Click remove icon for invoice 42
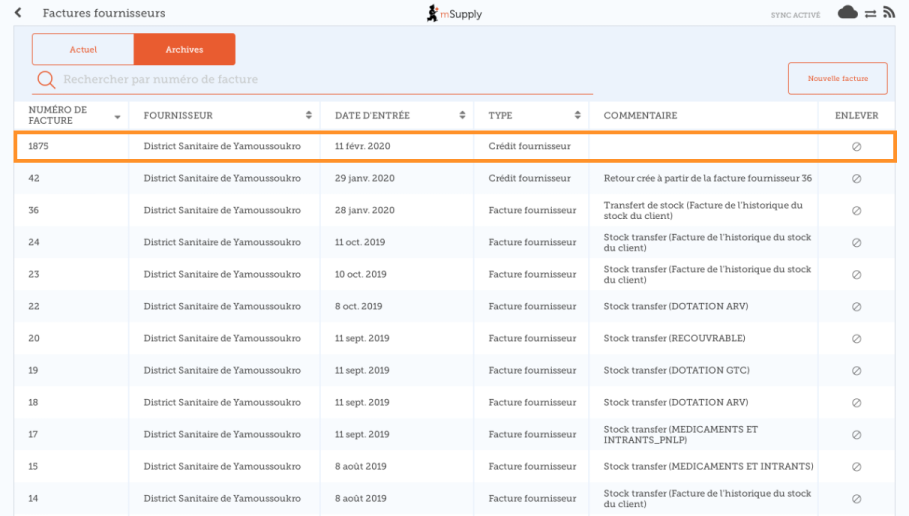Screen dimensions: 909x516 pyautogui.click(x=856, y=178)
